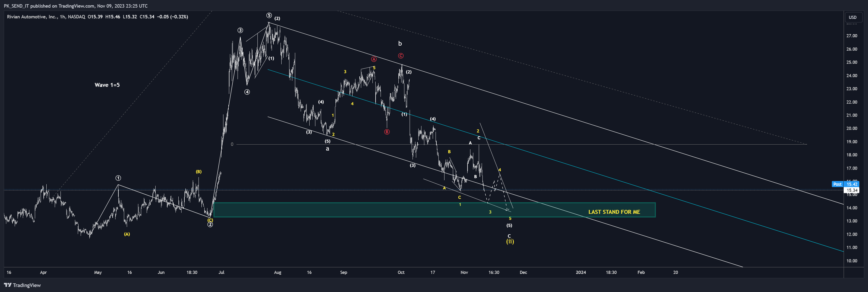
Task: Click the white 'C' label above (ii)
Action: [509, 236]
